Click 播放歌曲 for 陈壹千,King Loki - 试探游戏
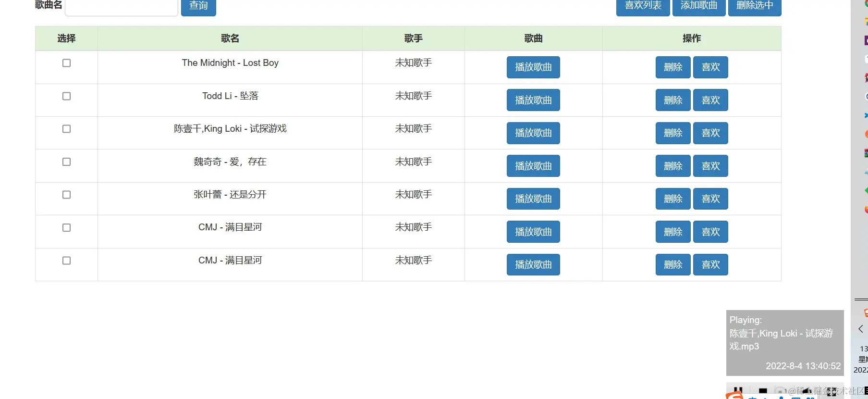The height and width of the screenshot is (399, 868). point(533,133)
